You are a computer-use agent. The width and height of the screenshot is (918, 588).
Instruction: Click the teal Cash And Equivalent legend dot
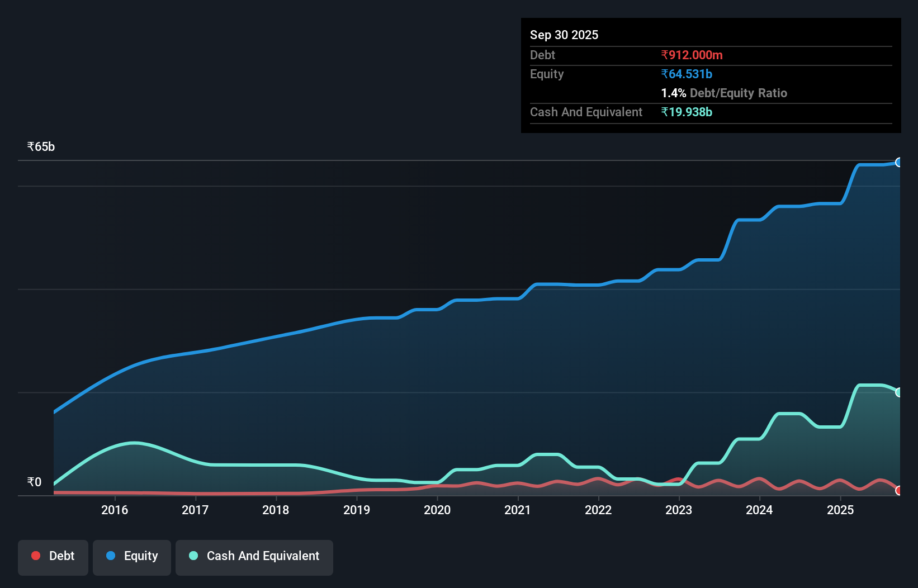click(193, 556)
